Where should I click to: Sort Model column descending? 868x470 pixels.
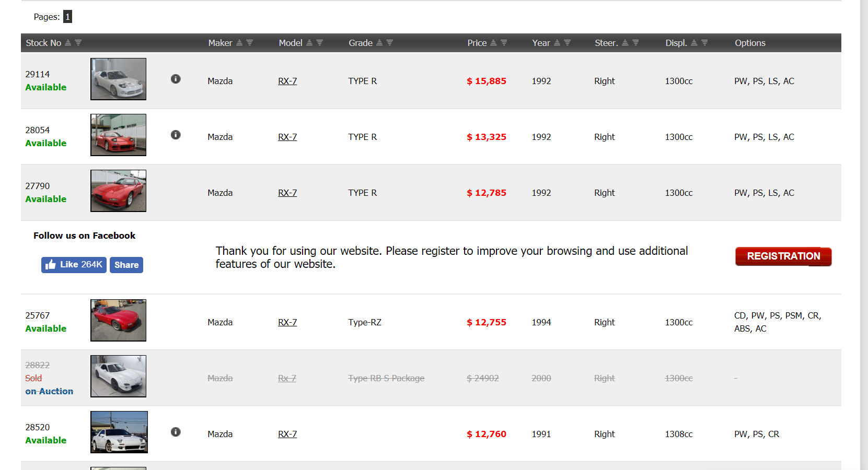(x=319, y=43)
